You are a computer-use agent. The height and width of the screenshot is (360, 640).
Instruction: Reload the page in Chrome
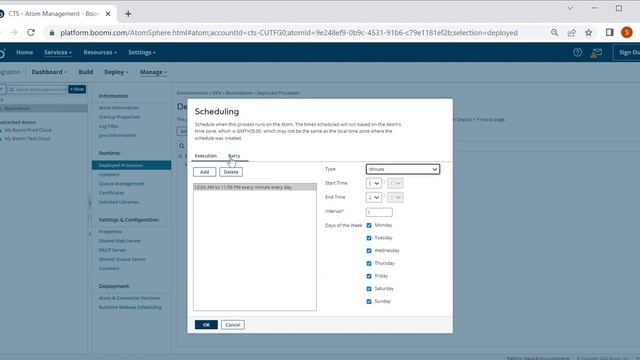[31, 33]
